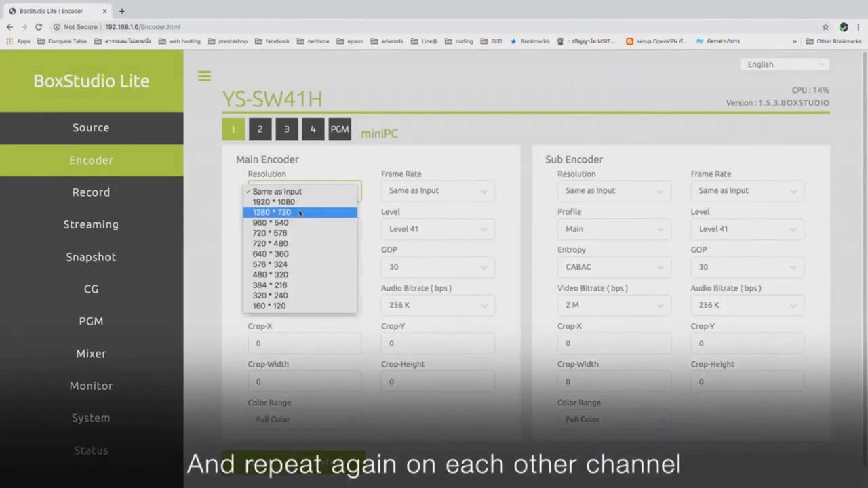Choose 1280 * 720 resolution option
The width and height of the screenshot is (868, 488).
tap(300, 212)
